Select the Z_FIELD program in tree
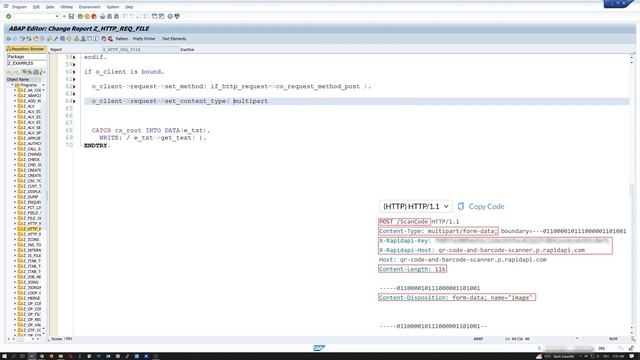The height and width of the screenshot is (360, 640). click(32, 213)
